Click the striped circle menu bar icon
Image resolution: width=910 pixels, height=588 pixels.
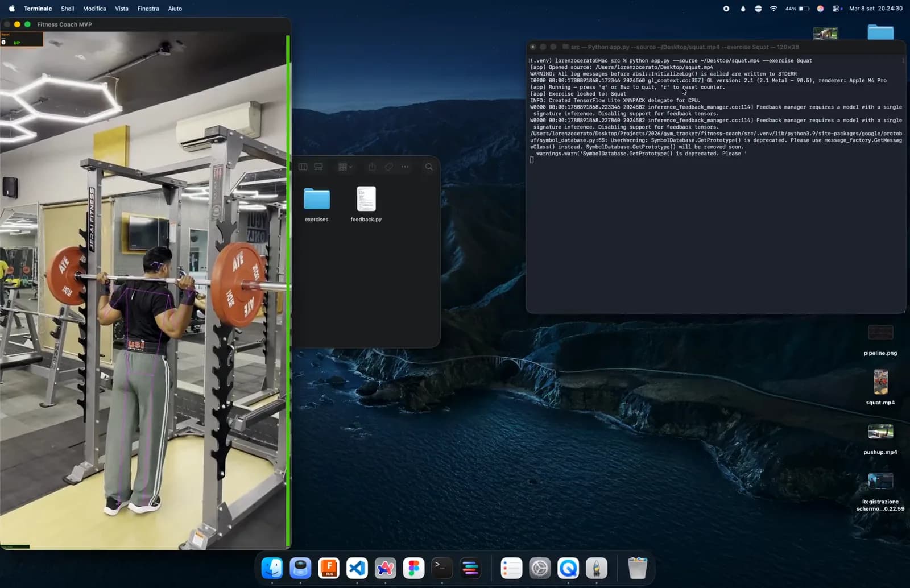[x=758, y=9]
